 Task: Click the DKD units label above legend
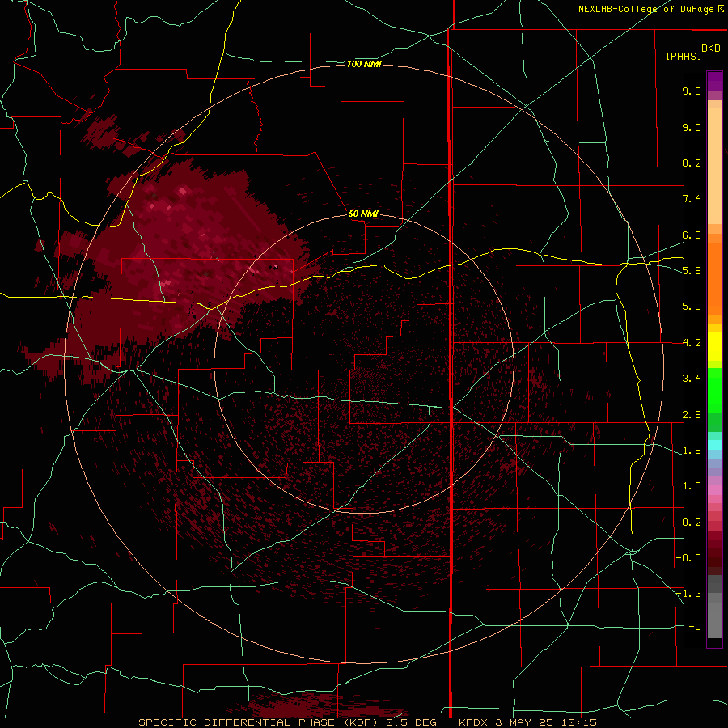coord(711,49)
